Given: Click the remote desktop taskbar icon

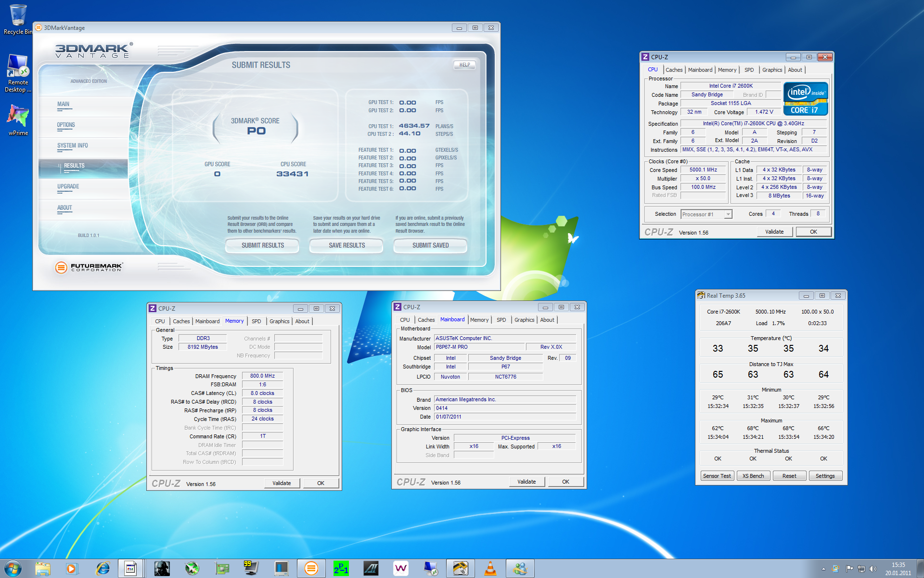Looking at the screenshot, I should [x=431, y=569].
